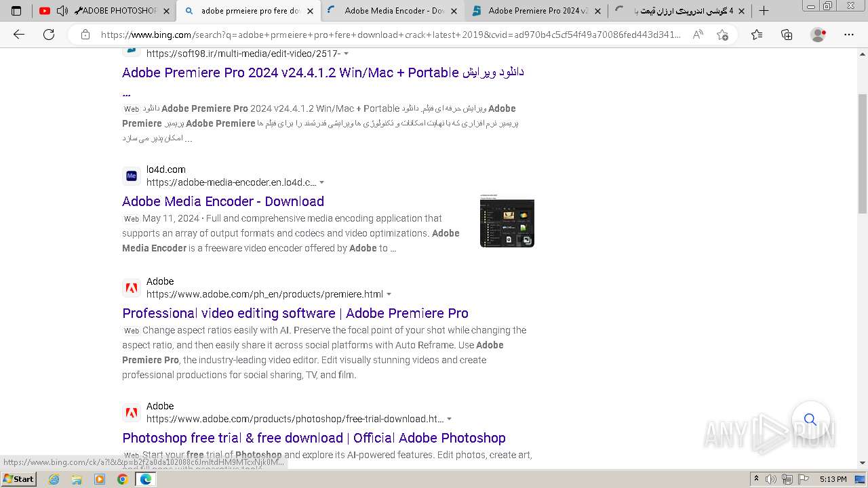Screen dimensions: 868x488
Task: Show hidden system tray icons
Action: (757, 479)
